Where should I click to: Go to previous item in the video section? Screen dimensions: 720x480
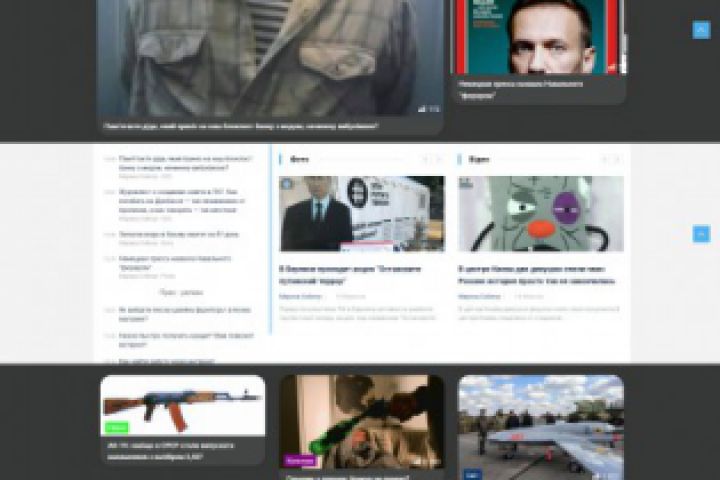coord(604,159)
